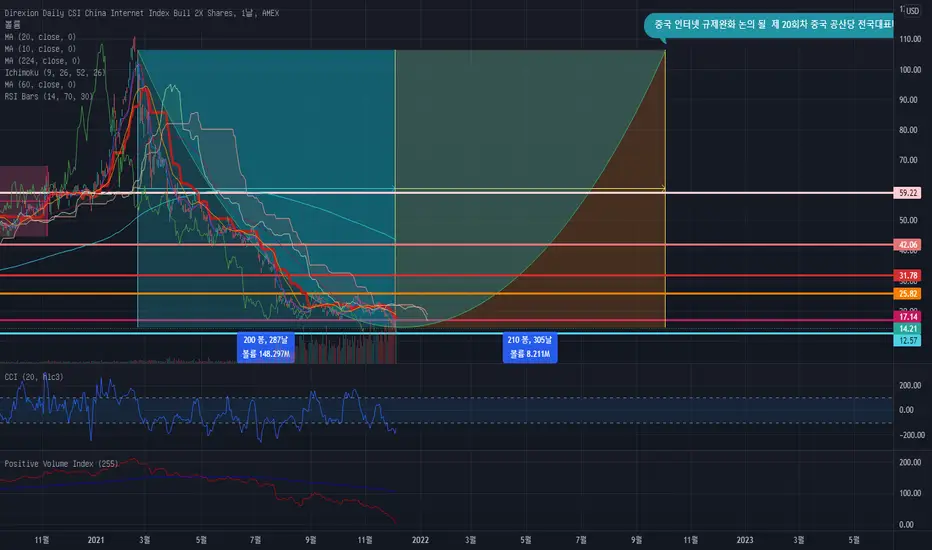Select the MA (20, close, 0) legend

[x=40, y=37]
